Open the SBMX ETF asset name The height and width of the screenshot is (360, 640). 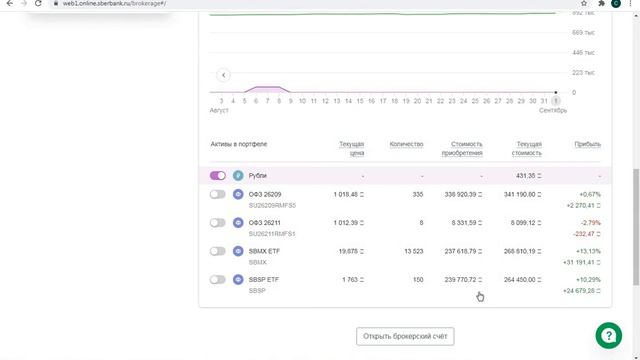click(264, 251)
